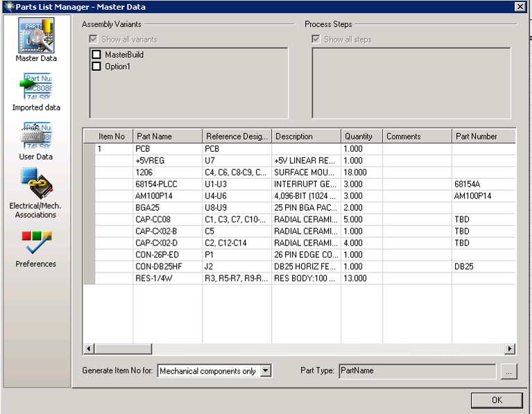Check the Option1 variant checkbox
The width and height of the screenshot is (532, 414).
pos(96,66)
